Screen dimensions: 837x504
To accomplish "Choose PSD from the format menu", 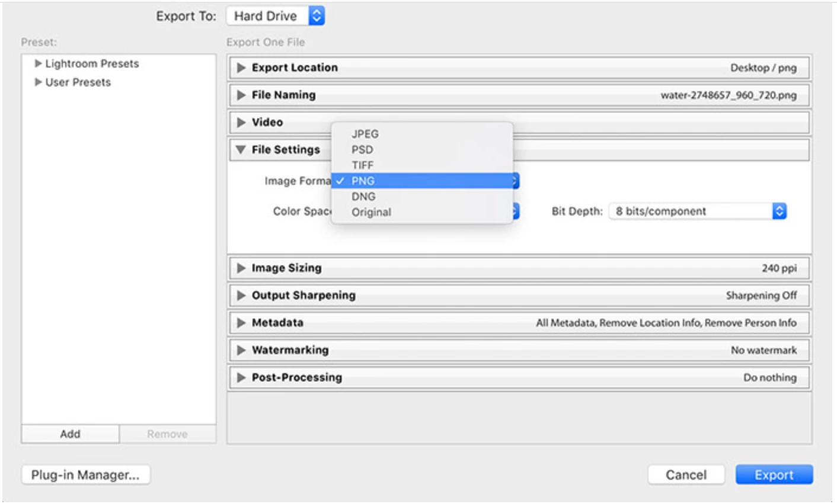I will (422, 150).
